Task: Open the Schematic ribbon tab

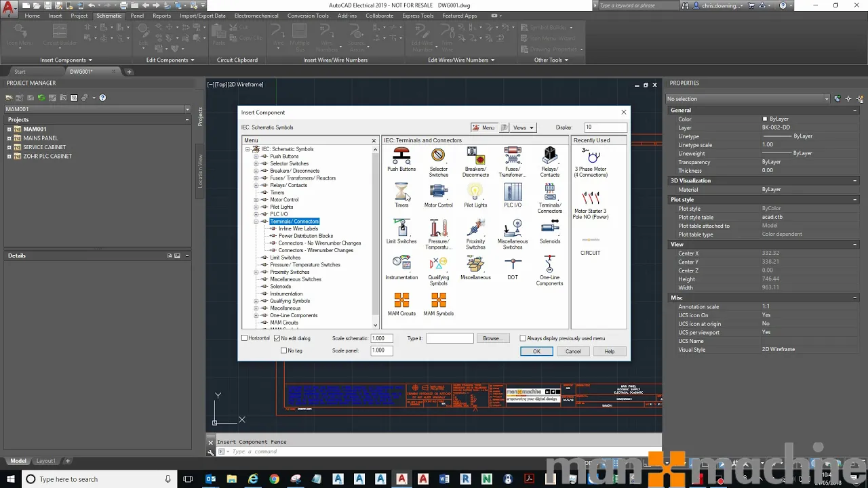Action: 108,16
